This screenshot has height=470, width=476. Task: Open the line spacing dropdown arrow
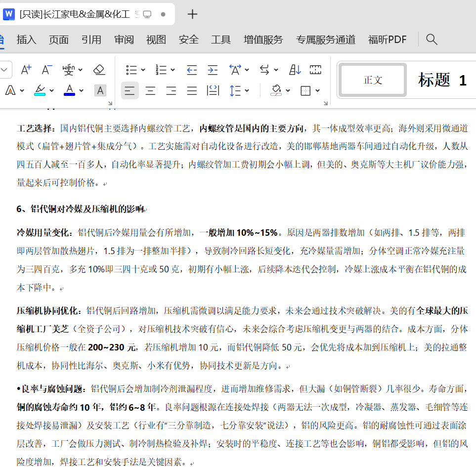tap(247, 91)
